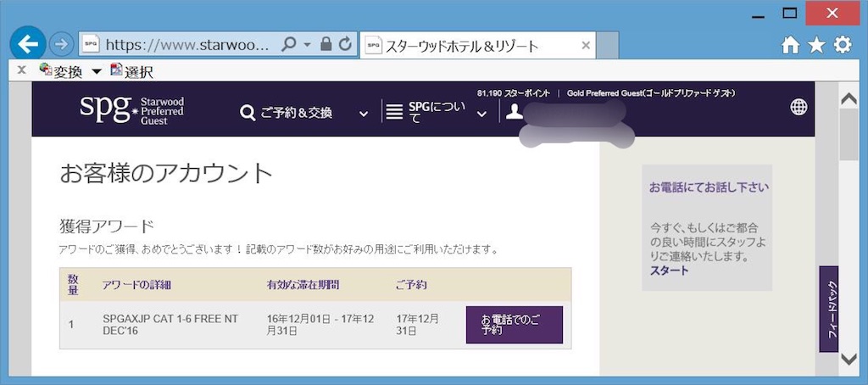This screenshot has width=868, height=385.
Task: Click SPGAXJP CAT 1-6 FREE NT award text
Action: tap(170, 325)
